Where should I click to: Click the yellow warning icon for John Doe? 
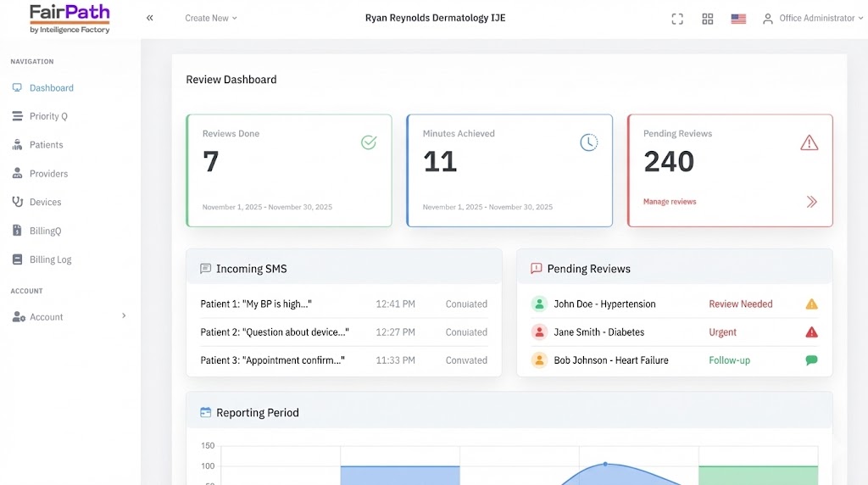click(x=811, y=304)
